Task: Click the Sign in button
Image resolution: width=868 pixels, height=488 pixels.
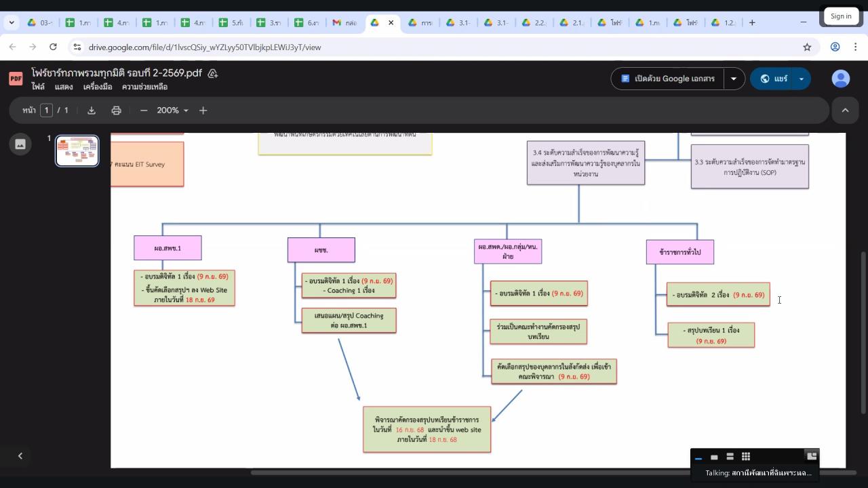Action: [841, 16]
